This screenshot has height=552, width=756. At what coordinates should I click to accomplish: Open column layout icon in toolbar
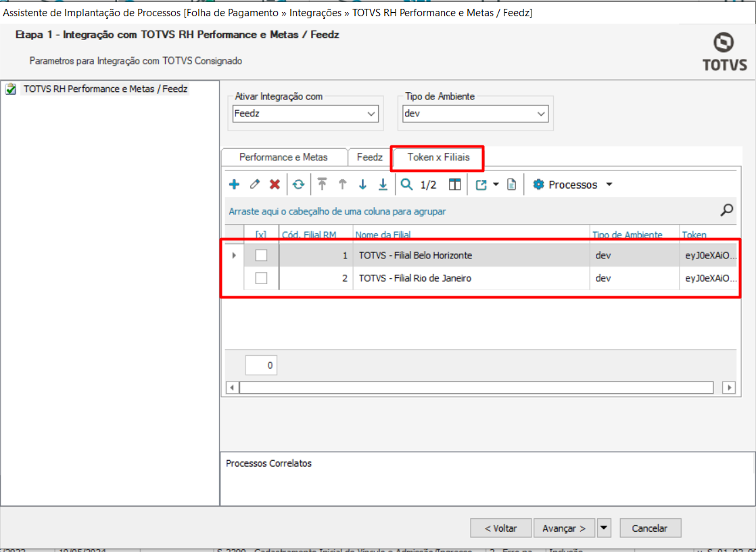pyautogui.click(x=454, y=184)
